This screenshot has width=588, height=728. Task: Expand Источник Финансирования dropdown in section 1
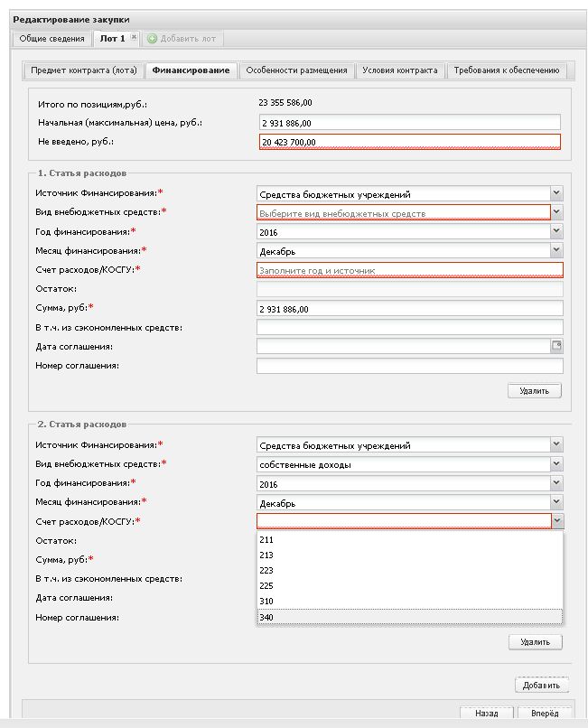pos(556,193)
